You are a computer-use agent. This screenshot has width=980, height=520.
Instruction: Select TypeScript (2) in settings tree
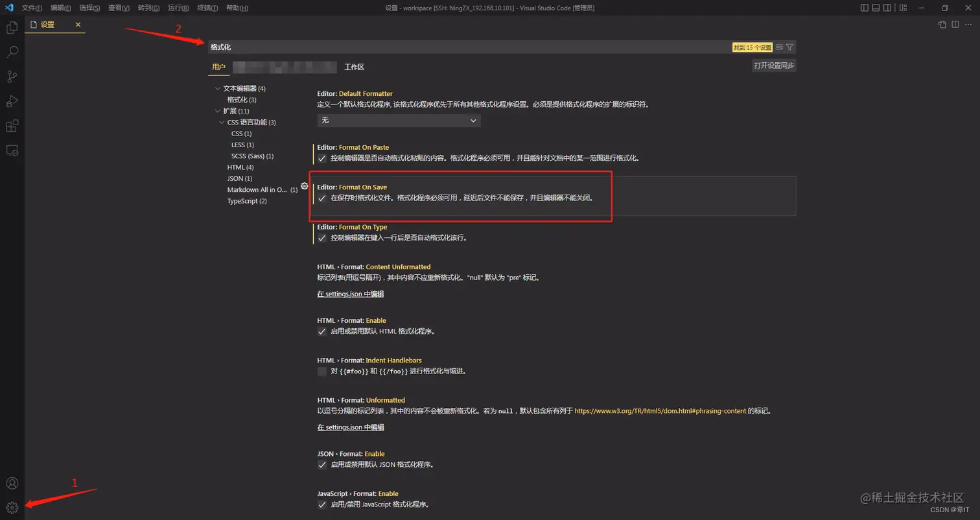pyautogui.click(x=247, y=201)
